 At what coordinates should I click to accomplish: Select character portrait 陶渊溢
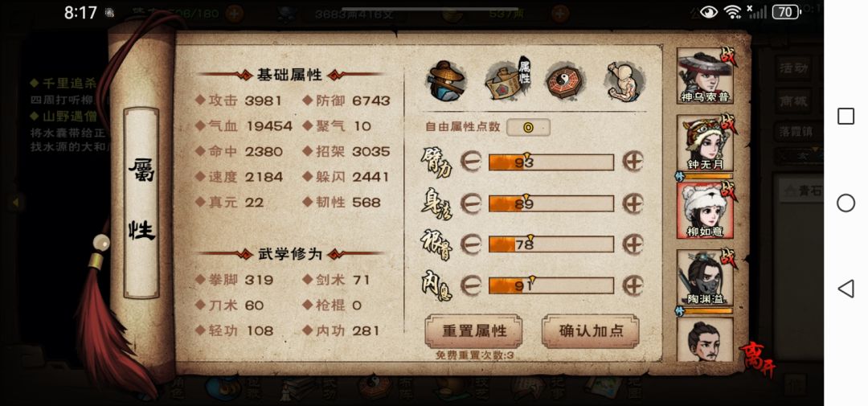705,278
